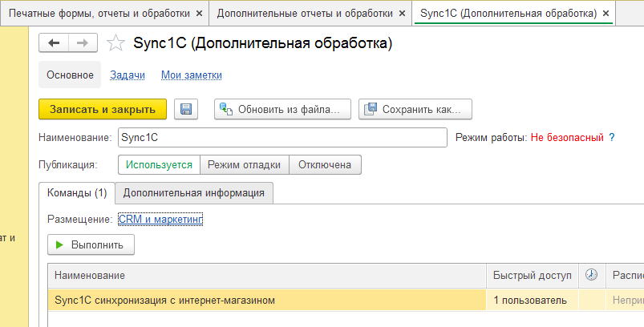Set publication to Отключена
Viewport: 644px width, 327px height.
(325, 164)
